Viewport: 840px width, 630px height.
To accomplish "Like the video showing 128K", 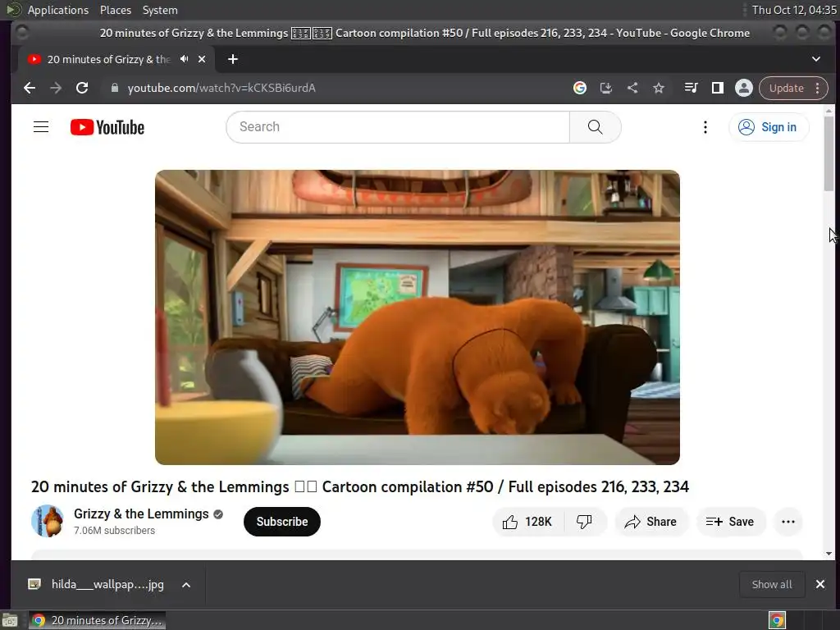I will tap(527, 522).
